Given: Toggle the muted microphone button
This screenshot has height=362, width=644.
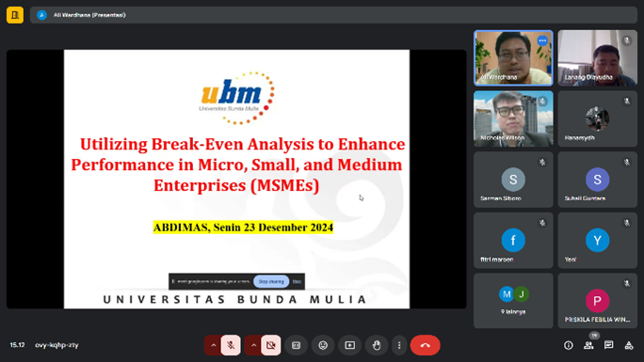Looking at the screenshot, I should click(x=231, y=345).
